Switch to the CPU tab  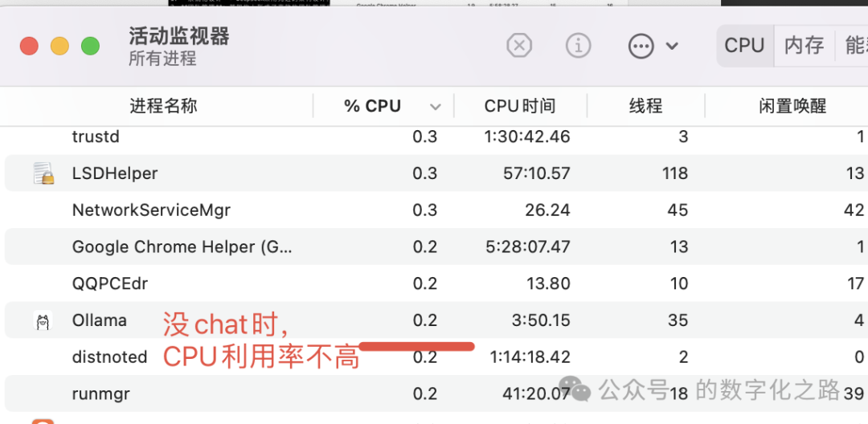(x=744, y=45)
